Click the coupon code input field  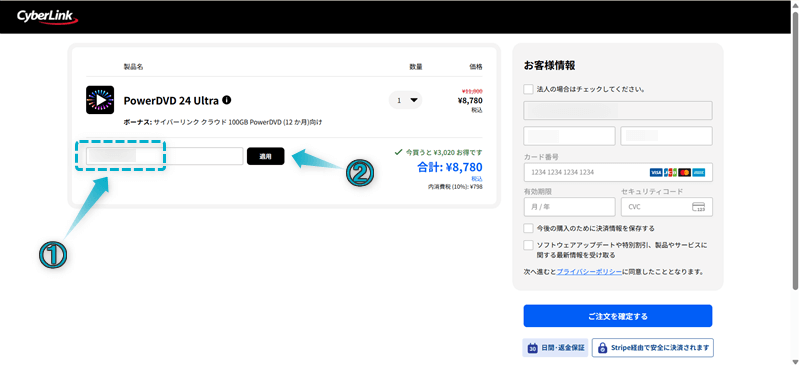(164, 156)
